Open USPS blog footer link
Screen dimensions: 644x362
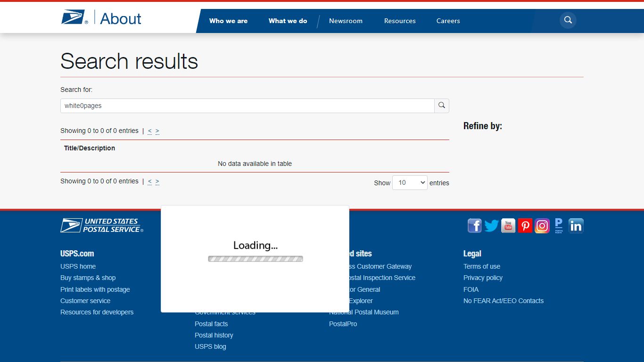[210, 346]
